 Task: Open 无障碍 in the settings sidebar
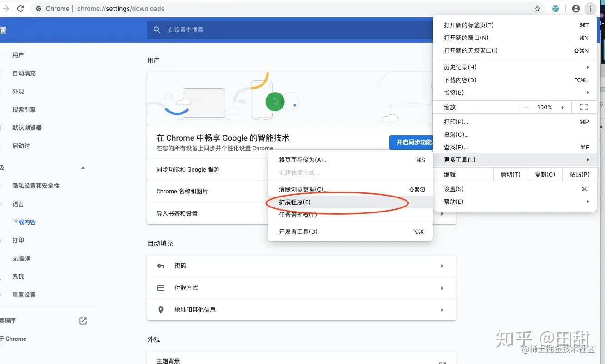pyautogui.click(x=21, y=258)
